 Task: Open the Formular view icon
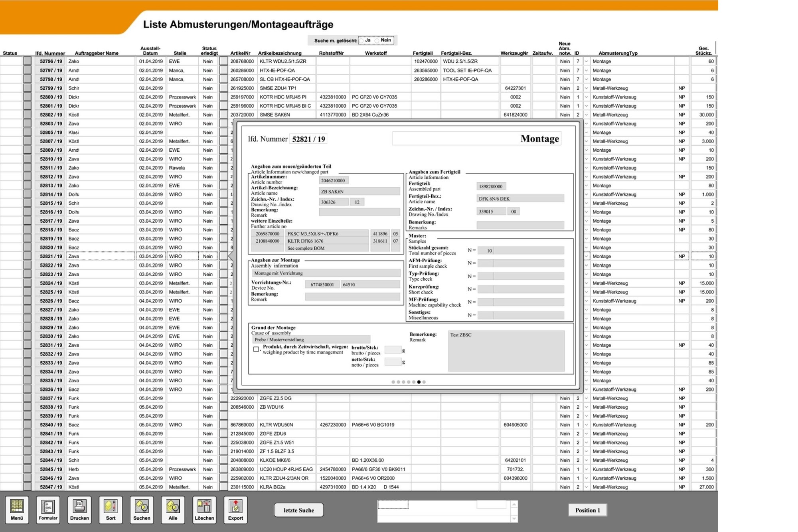pyautogui.click(x=48, y=510)
